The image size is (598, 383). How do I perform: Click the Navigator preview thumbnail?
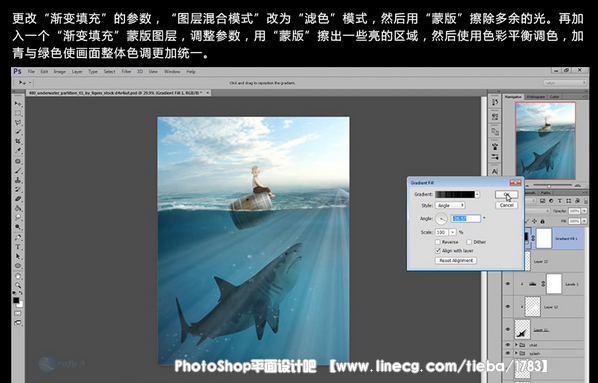pyautogui.click(x=545, y=141)
